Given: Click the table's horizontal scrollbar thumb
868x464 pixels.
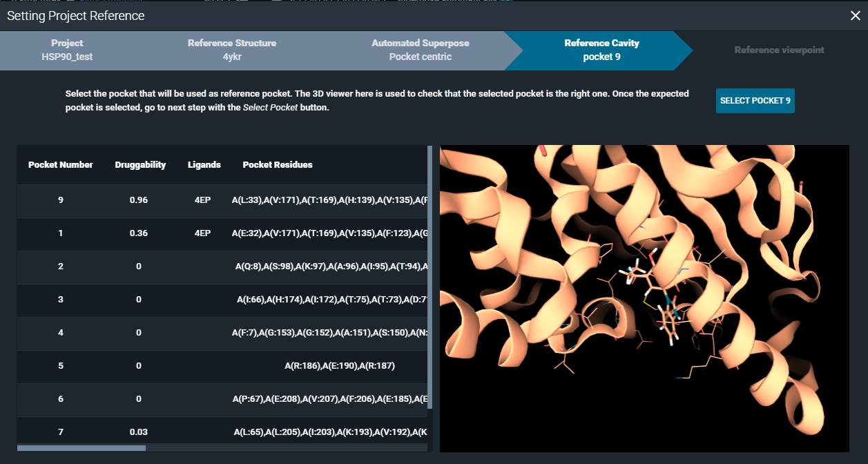Looking at the screenshot, I should (81, 448).
